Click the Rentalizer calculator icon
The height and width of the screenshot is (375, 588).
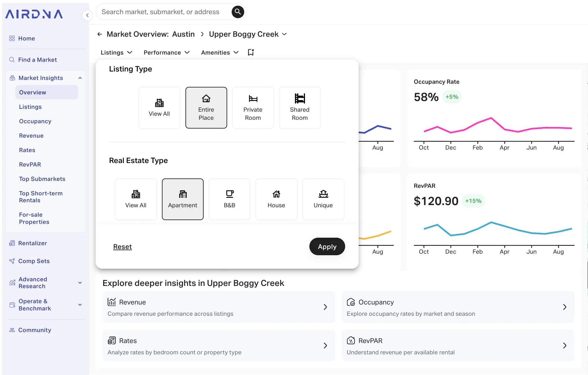(12, 243)
